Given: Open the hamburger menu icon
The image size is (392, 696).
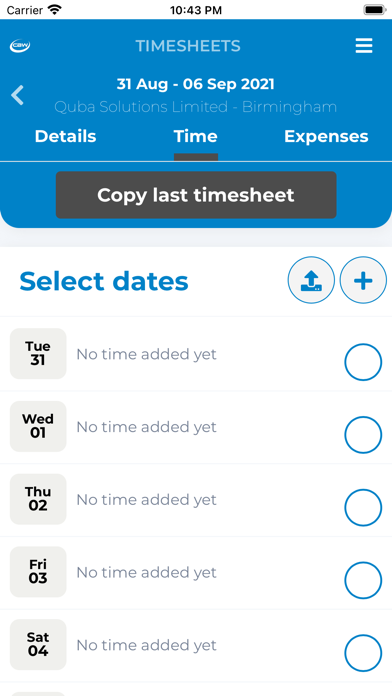Looking at the screenshot, I should click(x=364, y=46).
